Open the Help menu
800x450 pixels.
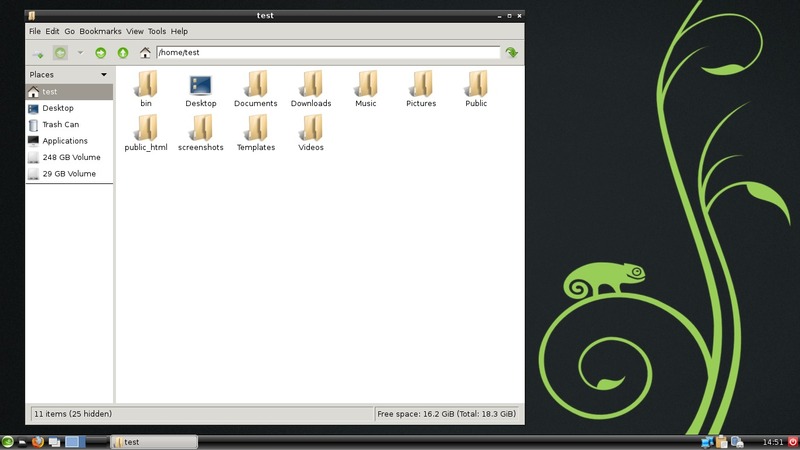click(x=179, y=31)
